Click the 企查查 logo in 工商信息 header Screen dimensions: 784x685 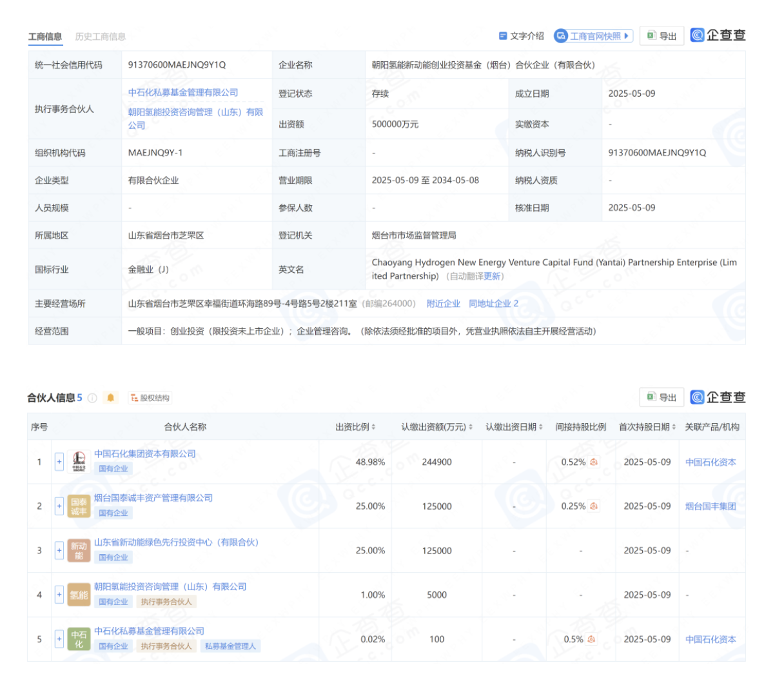pos(718,35)
